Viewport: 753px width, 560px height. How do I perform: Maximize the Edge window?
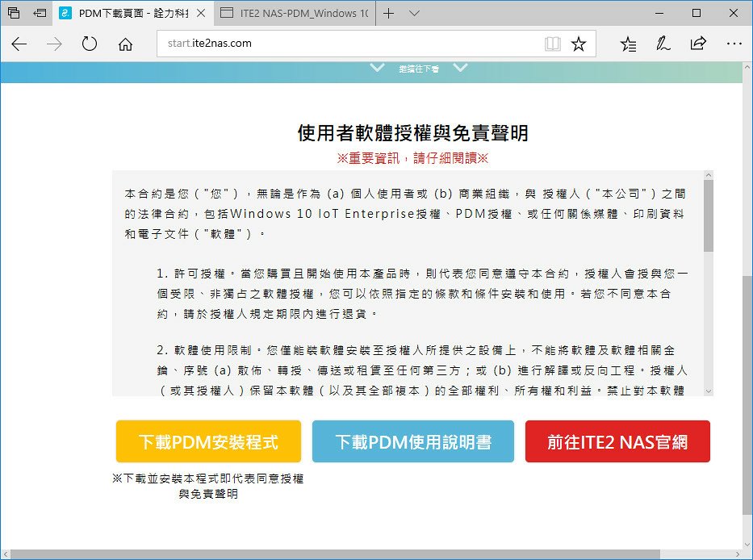[x=697, y=14]
